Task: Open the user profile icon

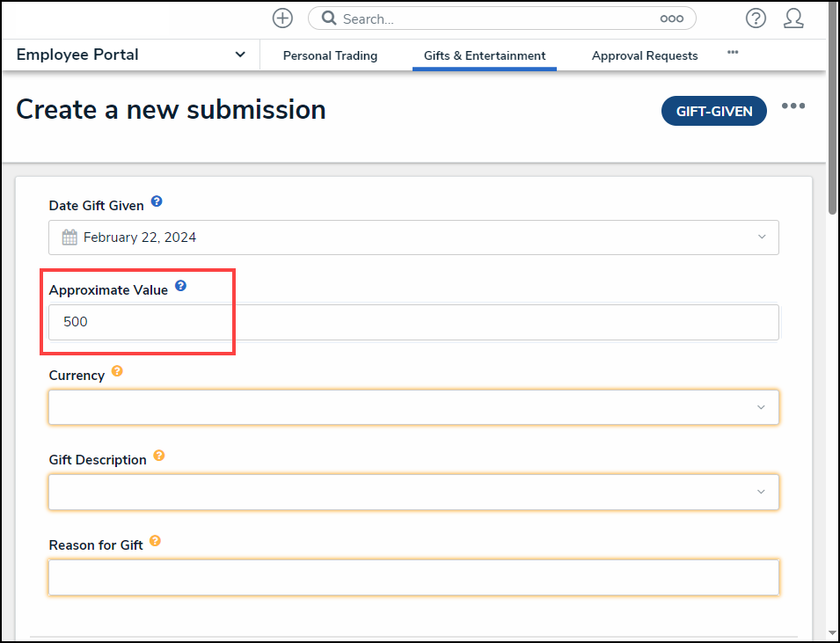Action: point(793,18)
